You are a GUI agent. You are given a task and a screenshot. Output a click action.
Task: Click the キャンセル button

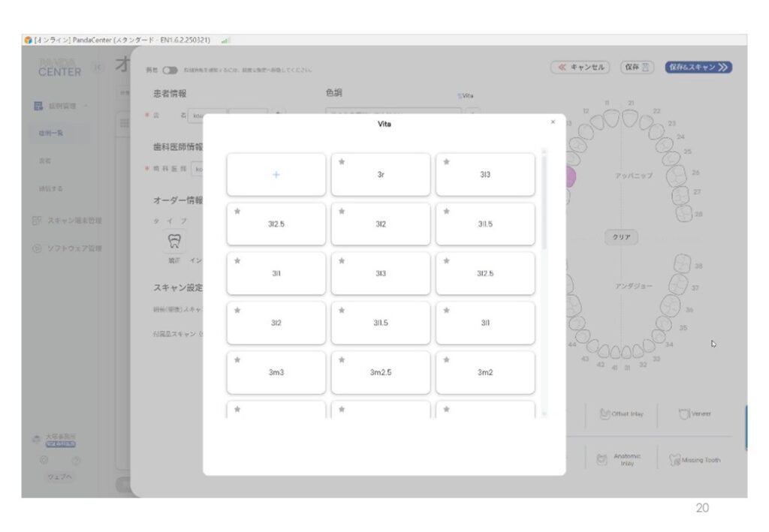click(581, 67)
